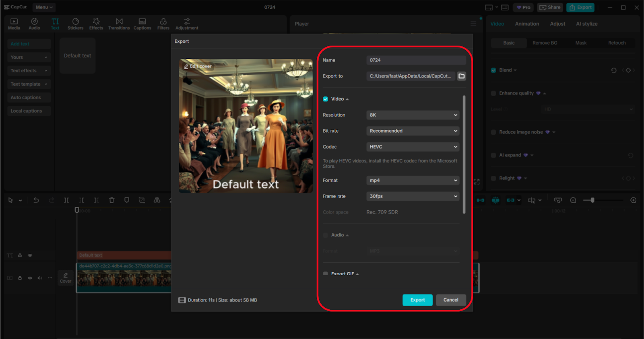This screenshot has height=339, width=644.
Task: Expand the Text template category
Action: (29, 84)
